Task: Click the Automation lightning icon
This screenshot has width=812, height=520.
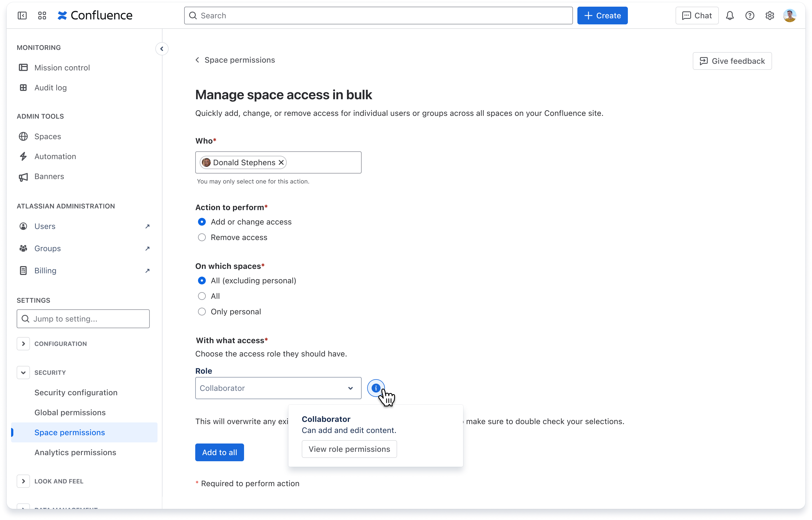Action: pos(23,156)
